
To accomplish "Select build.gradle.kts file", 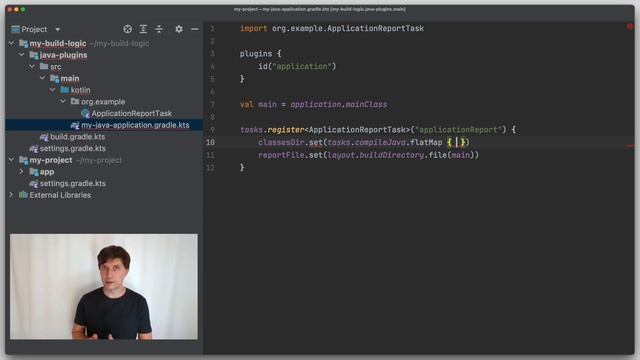I will click(x=72, y=136).
